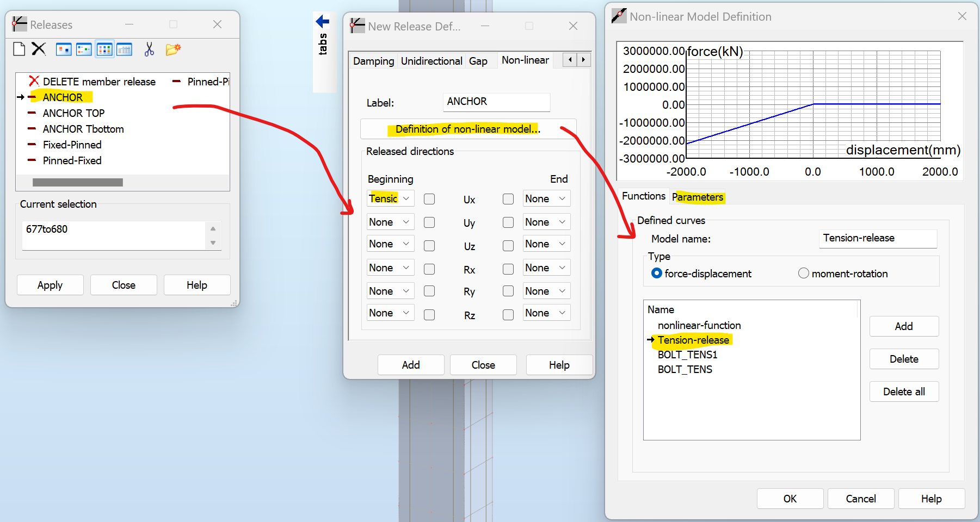This screenshot has width=980, height=522.
Task: Open the Uz beginning None dropdown
Action: click(x=391, y=244)
